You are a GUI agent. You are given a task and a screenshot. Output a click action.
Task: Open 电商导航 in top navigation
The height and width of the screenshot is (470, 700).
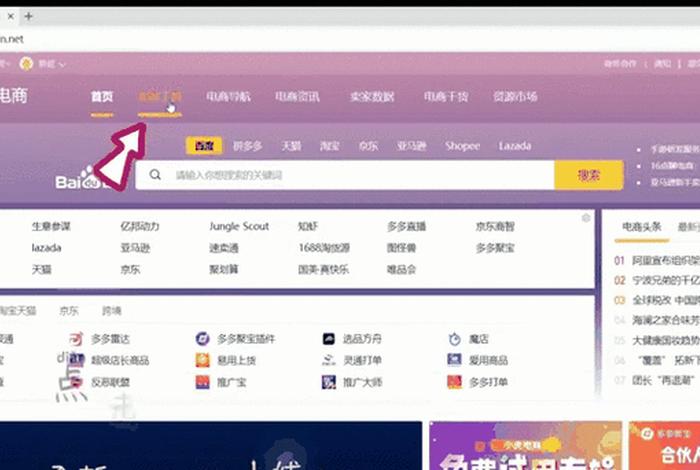[228, 97]
